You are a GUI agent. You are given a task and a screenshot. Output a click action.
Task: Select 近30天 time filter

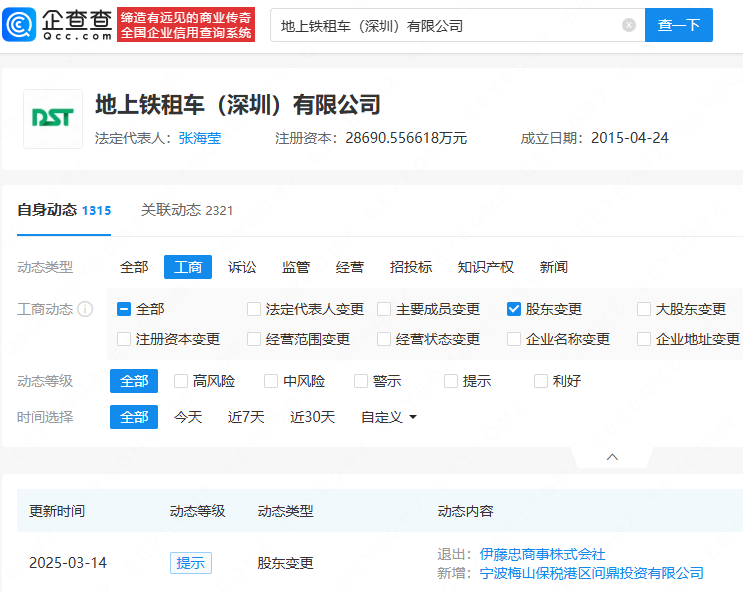[312, 417]
